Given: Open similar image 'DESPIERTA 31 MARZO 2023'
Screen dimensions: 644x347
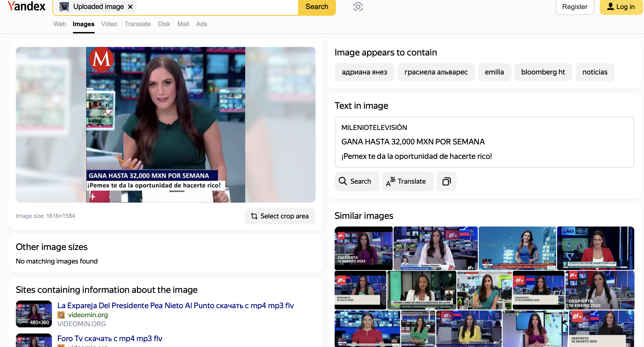Looking at the screenshot, I should tap(364, 248).
